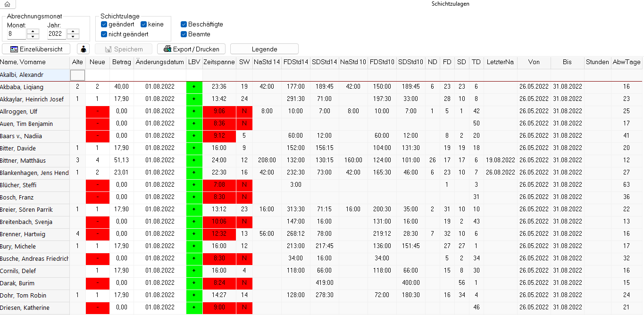Decrease the Jahr spinner value
The height and width of the screenshot is (315, 644).
[73, 36]
